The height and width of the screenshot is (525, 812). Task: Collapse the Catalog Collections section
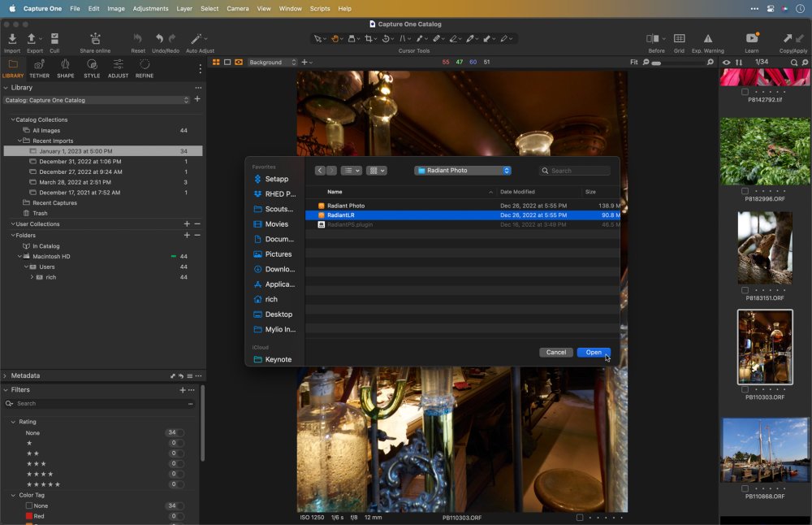(13, 119)
